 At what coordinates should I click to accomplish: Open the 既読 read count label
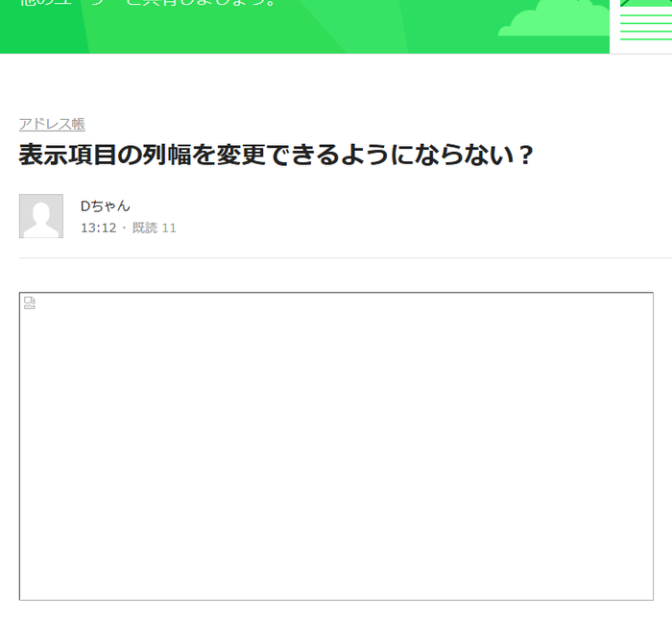coord(145,228)
